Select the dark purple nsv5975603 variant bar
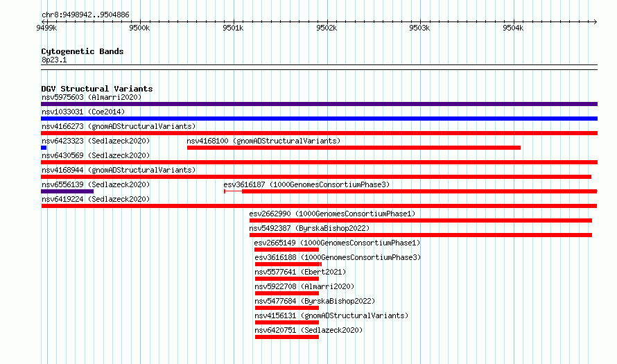The image size is (617, 364). (x=319, y=104)
